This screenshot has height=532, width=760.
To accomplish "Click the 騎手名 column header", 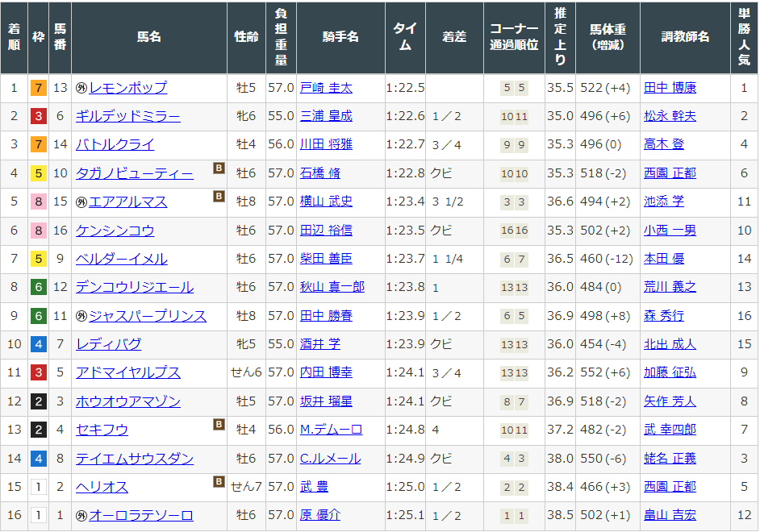I will (x=340, y=37).
